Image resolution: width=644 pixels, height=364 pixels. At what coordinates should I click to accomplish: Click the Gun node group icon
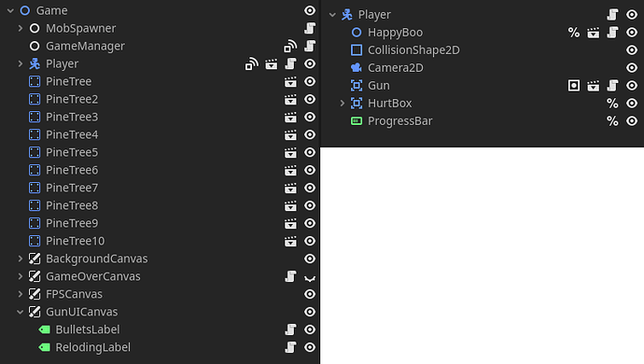click(574, 86)
